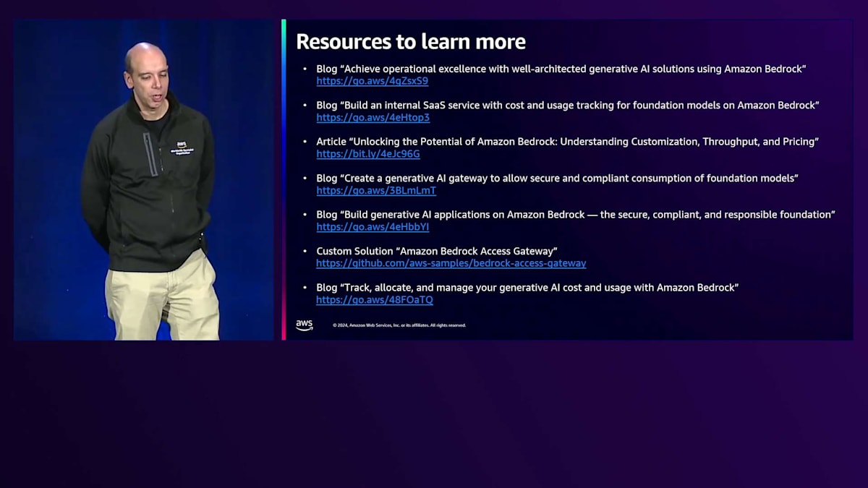Click the 'Resources to learn more' heading
The height and width of the screenshot is (488, 868).
[x=411, y=41]
